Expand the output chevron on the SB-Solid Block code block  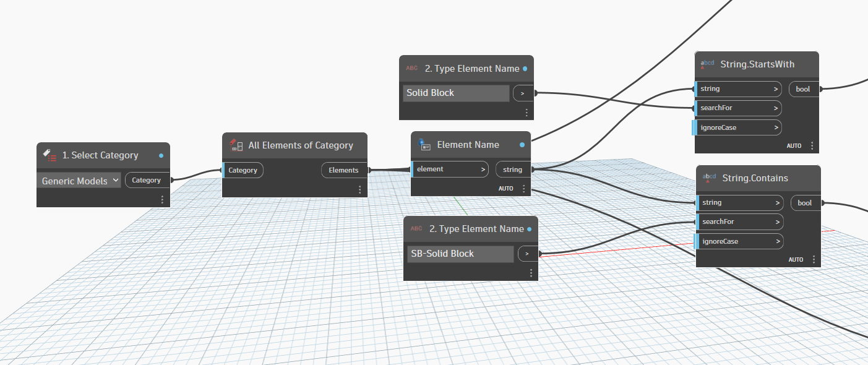click(528, 253)
